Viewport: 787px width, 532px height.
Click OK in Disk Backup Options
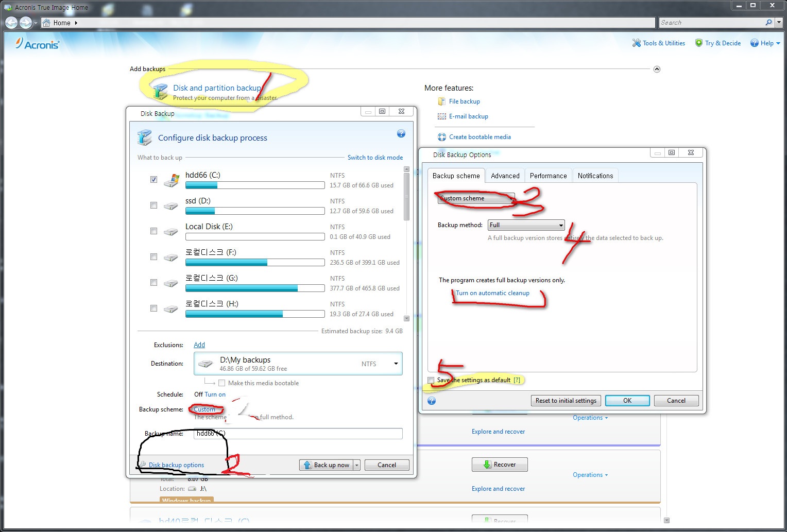point(627,401)
